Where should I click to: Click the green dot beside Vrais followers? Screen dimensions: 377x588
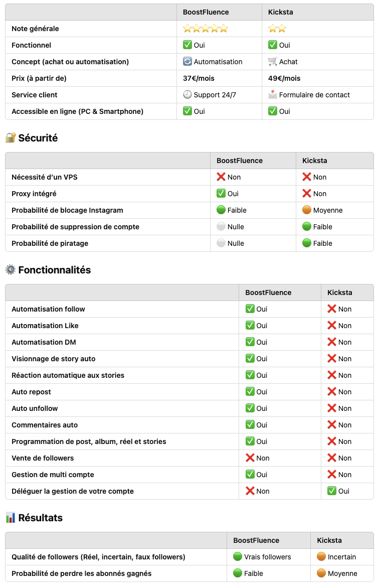(x=238, y=556)
